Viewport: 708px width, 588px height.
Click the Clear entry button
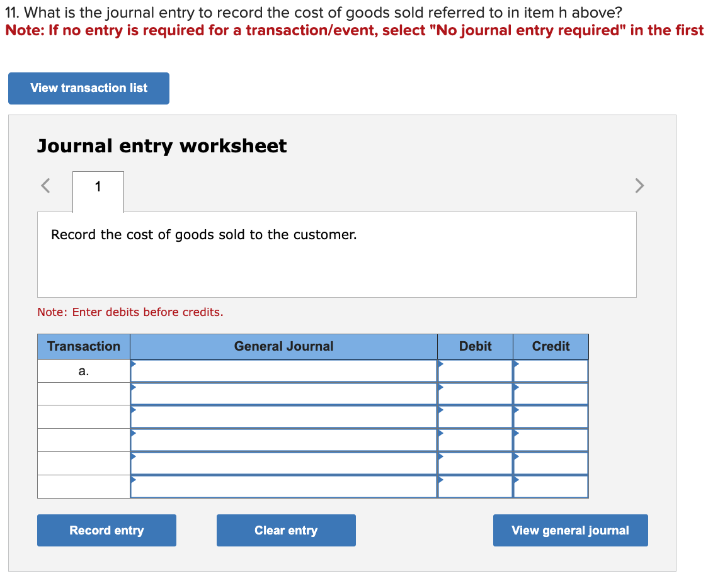(286, 530)
